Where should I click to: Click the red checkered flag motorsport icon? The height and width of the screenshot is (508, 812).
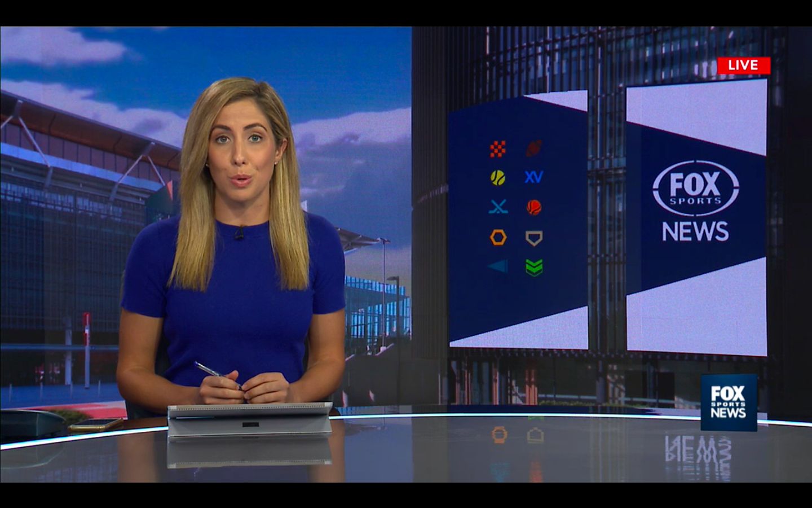point(497,149)
